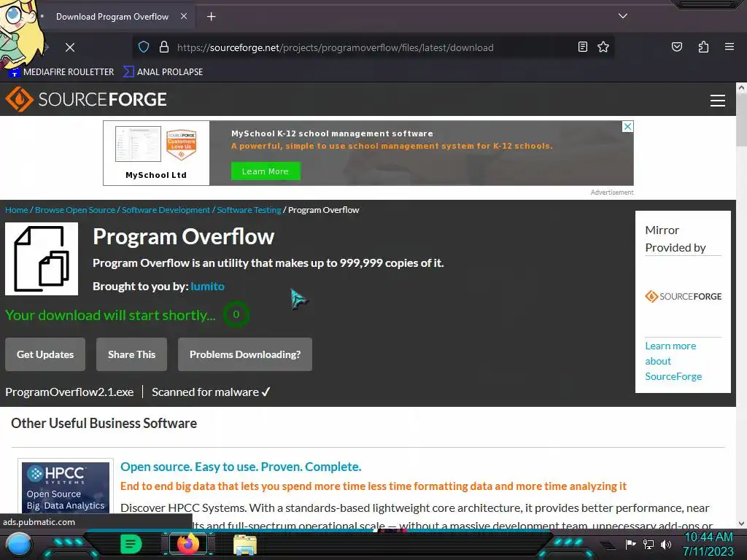Open Learn more about SourceForge link
747x560 pixels.
click(x=673, y=361)
